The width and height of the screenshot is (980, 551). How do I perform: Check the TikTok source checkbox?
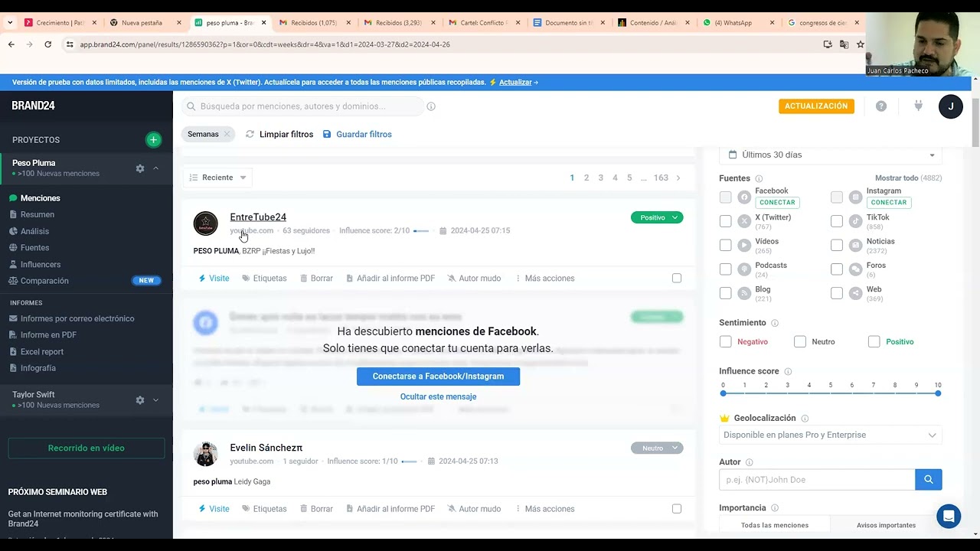[837, 221]
